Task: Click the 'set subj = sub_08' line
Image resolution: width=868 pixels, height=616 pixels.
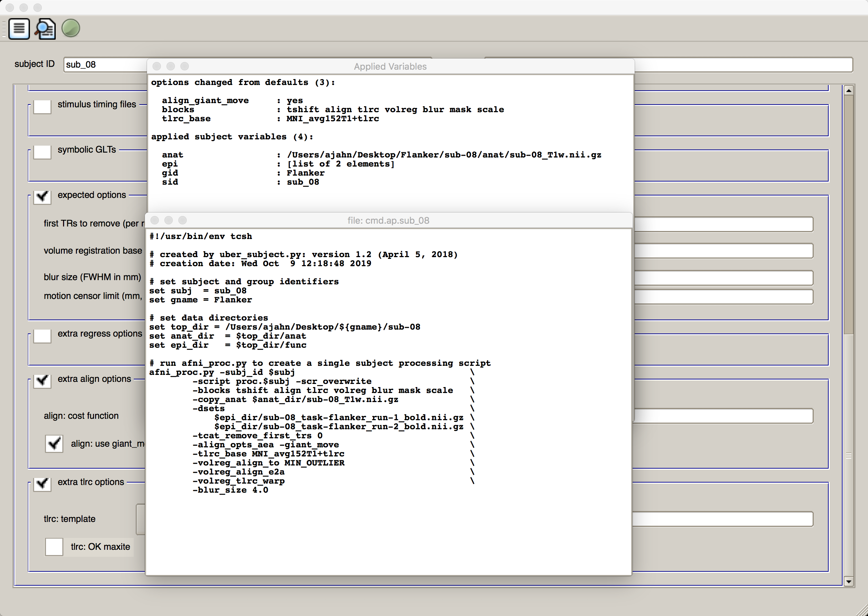Action: 197,291
